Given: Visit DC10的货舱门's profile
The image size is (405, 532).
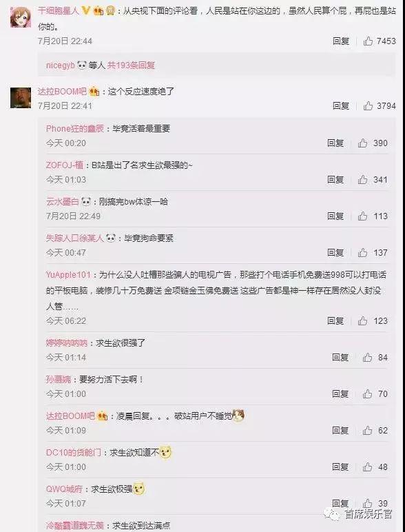Looking at the screenshot, I should 74,452.
